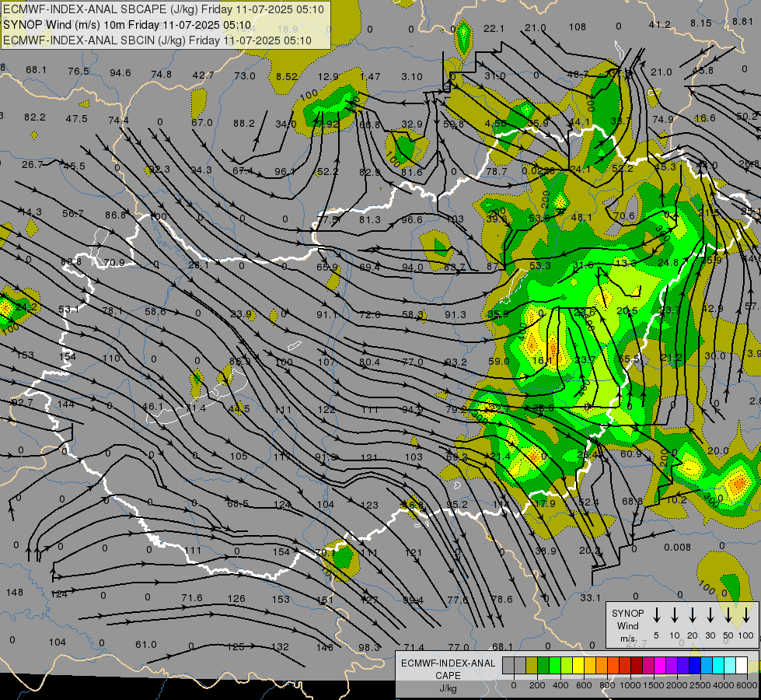This screenshot has height=700, width=761.
Task: Pick the sky blue swatch in the CAPE legend
Action: (707, 666)
